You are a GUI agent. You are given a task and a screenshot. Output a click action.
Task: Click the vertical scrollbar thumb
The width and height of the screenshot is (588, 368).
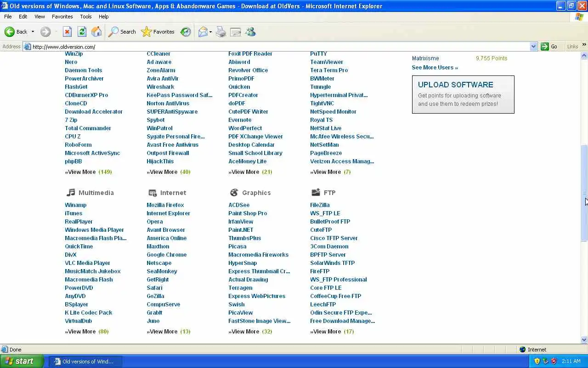(x=584, y=193)
